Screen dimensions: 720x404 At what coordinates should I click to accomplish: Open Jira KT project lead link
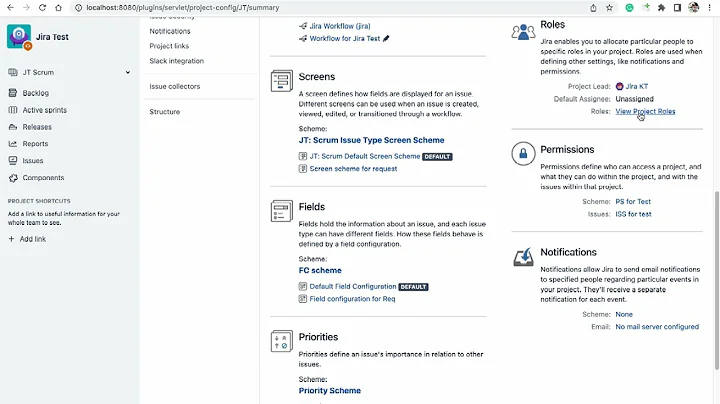point(636,86)
